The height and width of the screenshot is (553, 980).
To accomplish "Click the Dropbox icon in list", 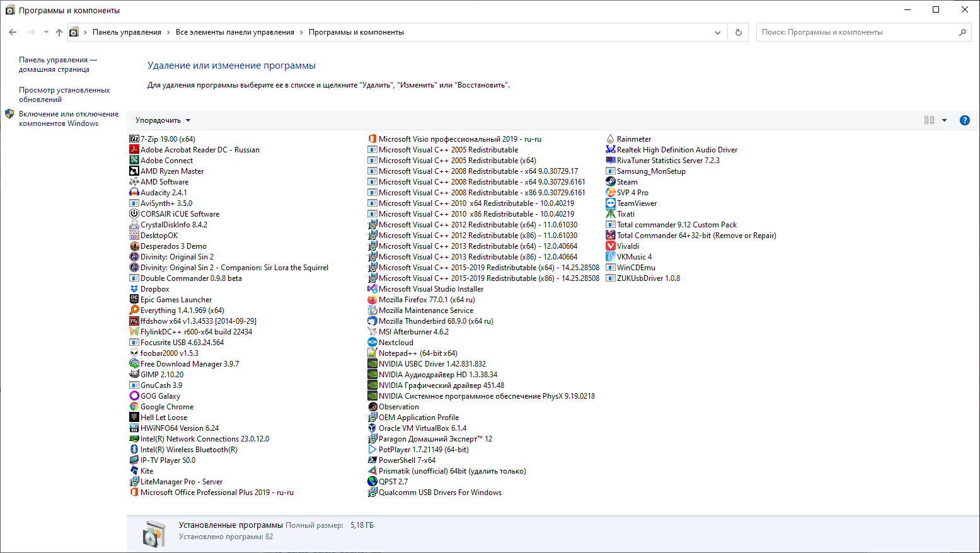I will point(134,289).
